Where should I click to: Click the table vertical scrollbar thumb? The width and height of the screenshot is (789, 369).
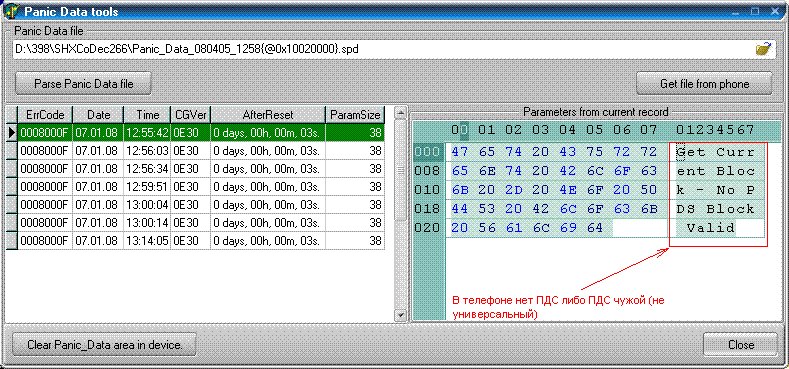(x=401, y=171)
